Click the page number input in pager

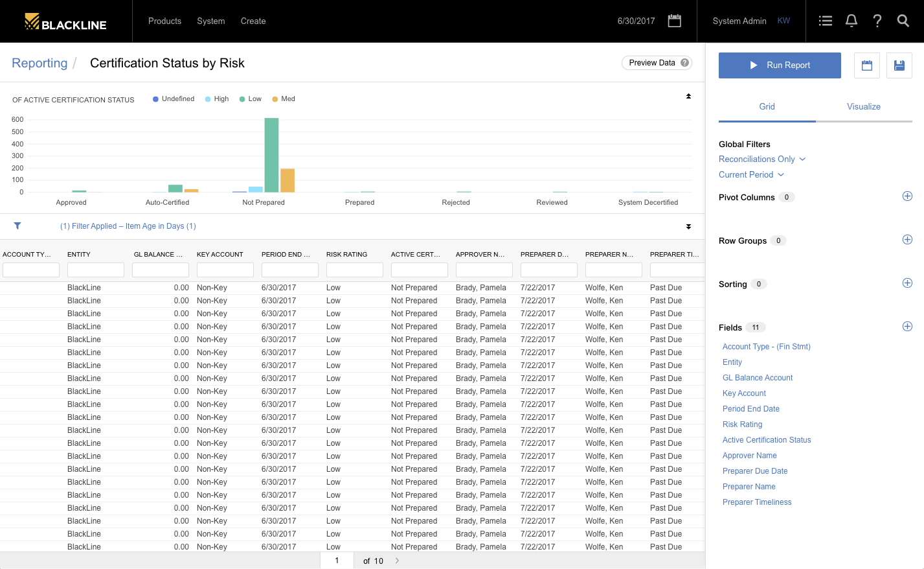tap(337, 561)
